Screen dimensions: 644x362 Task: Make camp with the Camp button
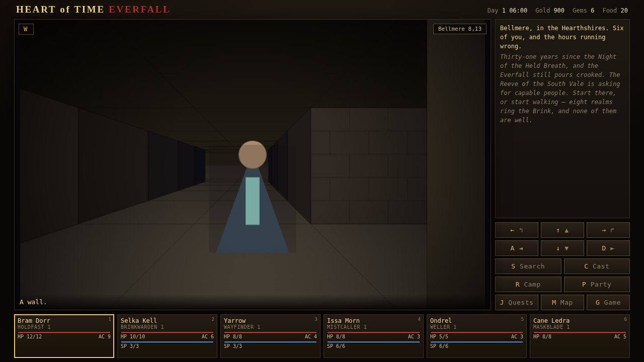click(x=528, y=285)
